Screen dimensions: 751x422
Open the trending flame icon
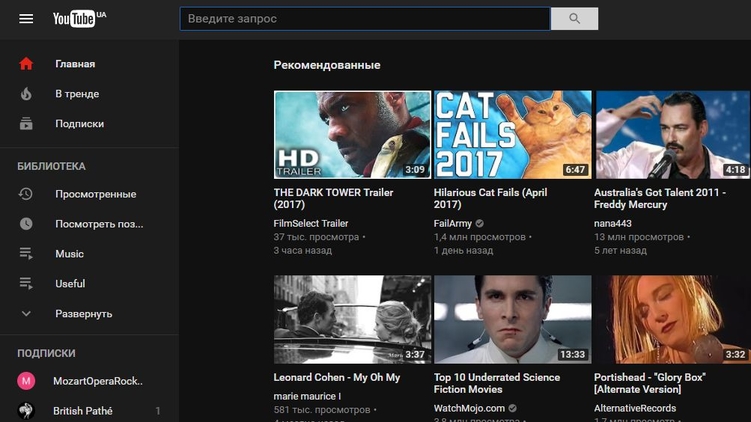coord(26,94)
